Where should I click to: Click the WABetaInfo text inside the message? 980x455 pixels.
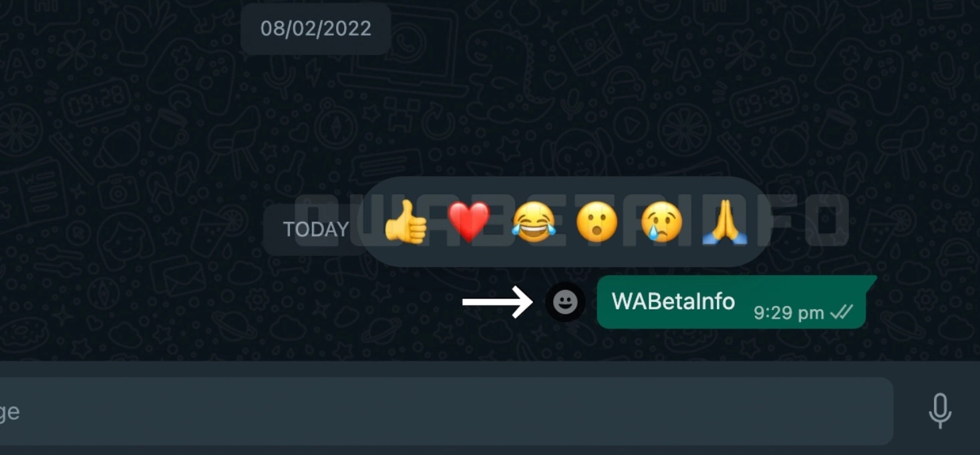click(673, 301)
